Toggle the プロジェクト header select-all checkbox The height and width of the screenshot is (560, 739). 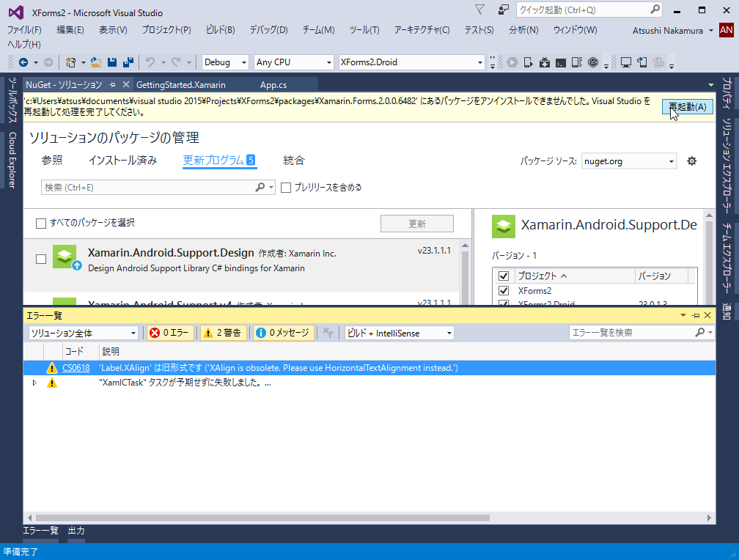504,276
